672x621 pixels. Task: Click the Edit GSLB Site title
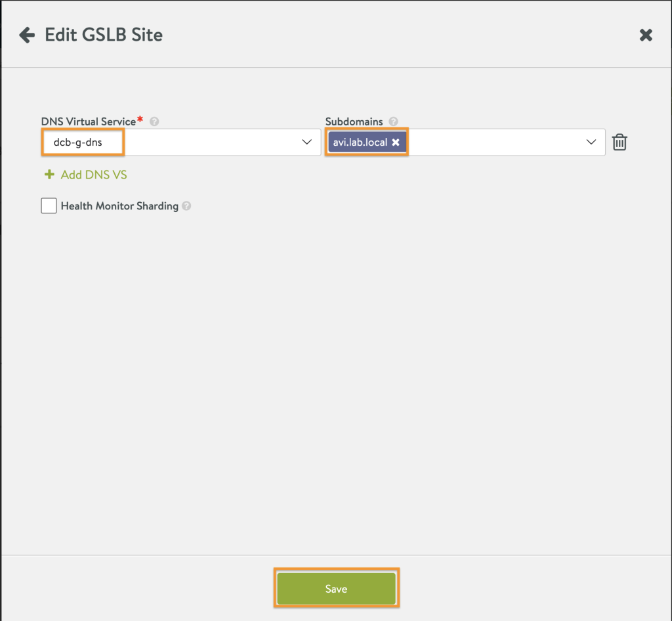coord(104,35)
